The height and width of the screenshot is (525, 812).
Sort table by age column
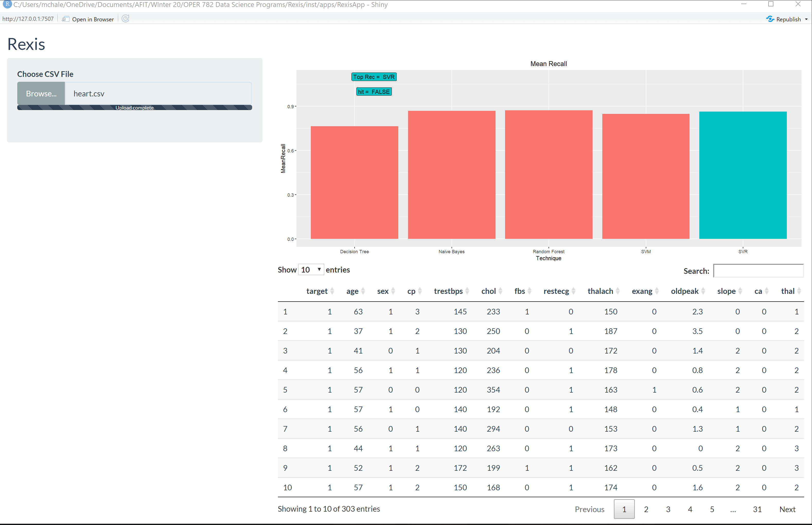(x=356, y=291)
